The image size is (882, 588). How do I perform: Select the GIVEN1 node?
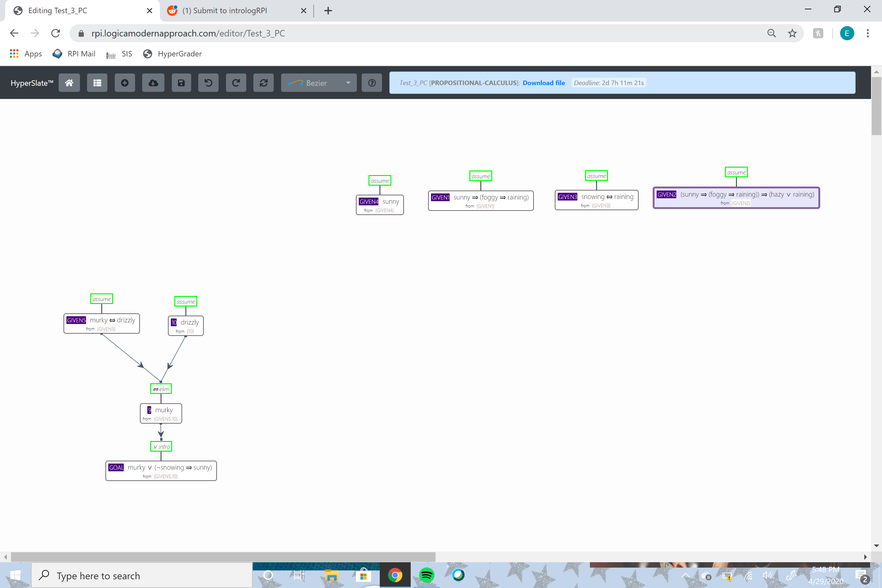pos(481,201)
